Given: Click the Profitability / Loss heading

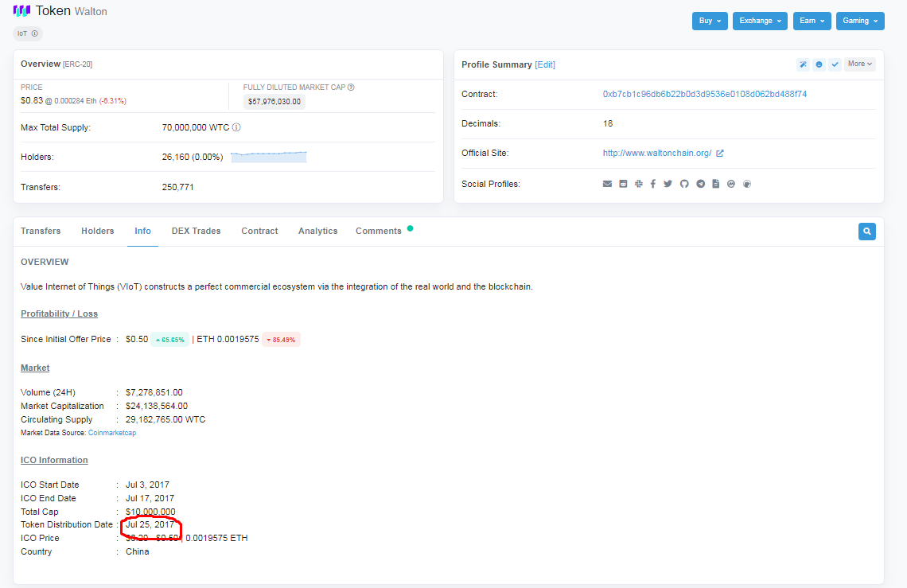Looking at the screenshot, I should [x=59, y=313].
